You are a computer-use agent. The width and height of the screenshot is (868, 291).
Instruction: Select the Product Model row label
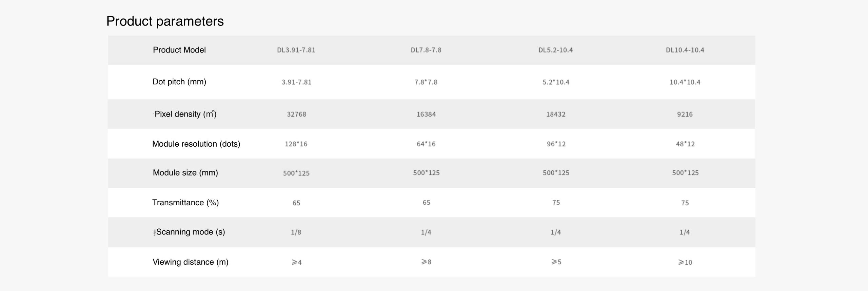(179, 50)
